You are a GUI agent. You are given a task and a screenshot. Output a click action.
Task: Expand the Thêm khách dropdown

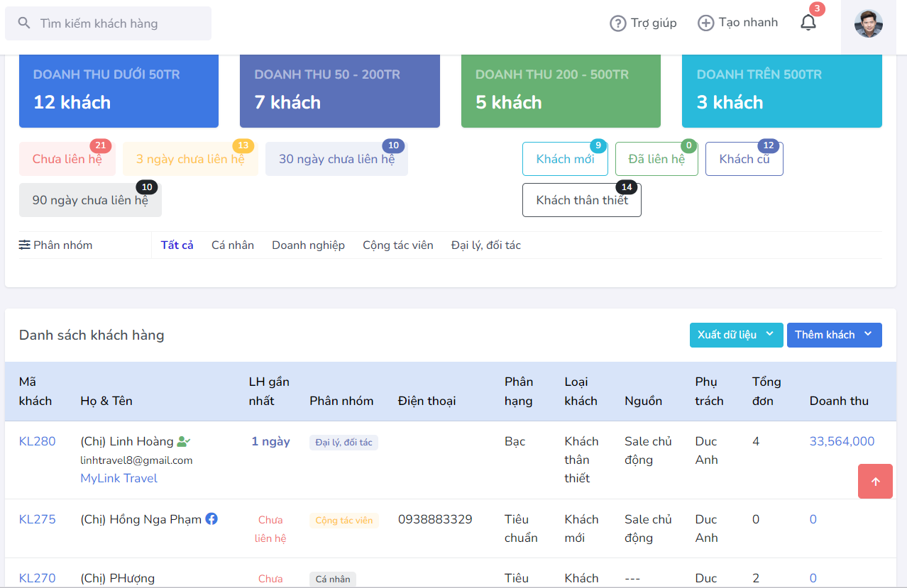(835, 335)
